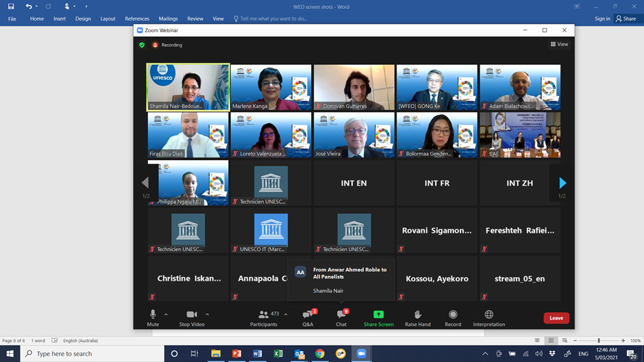Stop Video in Zoom toolbar
The height and width of the screenshot is (362, 644).
(x=192, y=318)
